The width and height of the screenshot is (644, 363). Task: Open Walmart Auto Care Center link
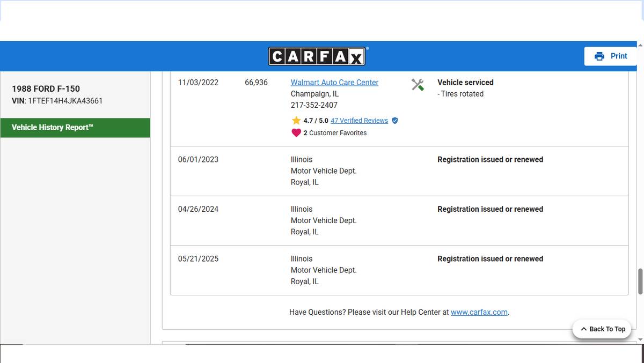tap(334, 83)
